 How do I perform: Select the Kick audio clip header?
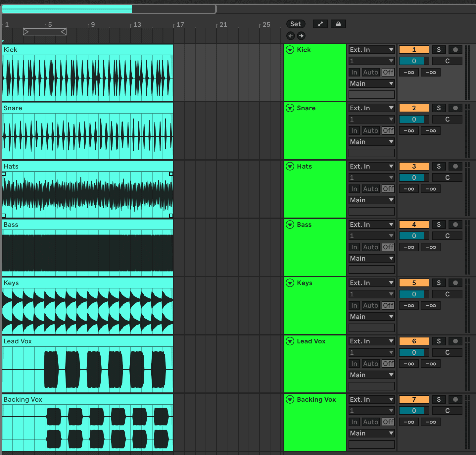[88, 50]
